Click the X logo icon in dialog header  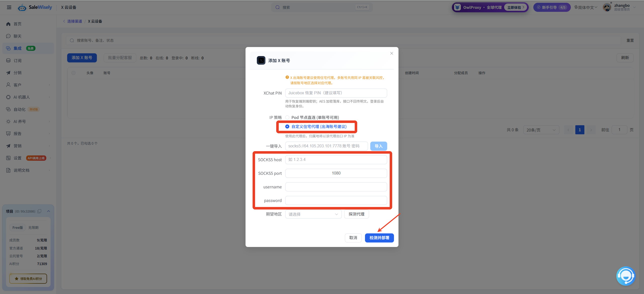261,60
